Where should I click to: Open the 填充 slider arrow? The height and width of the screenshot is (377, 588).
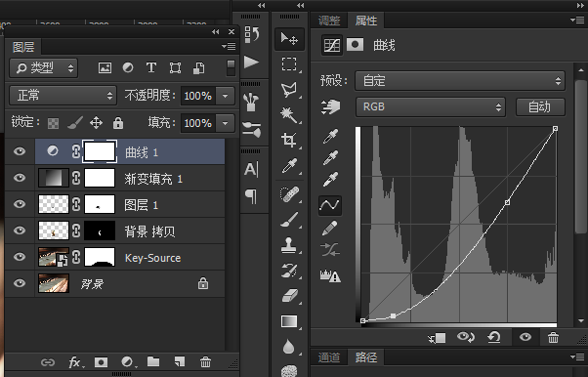tap(225, 123)
